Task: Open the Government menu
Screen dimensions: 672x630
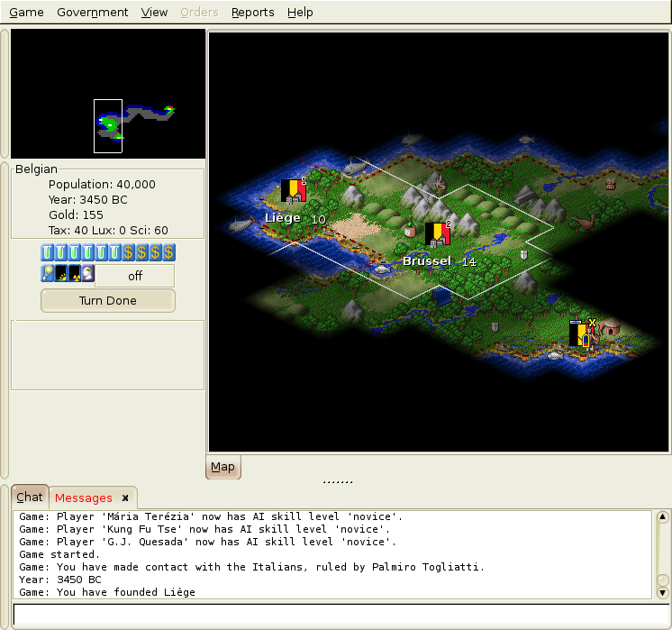Action: coord(92,12)
